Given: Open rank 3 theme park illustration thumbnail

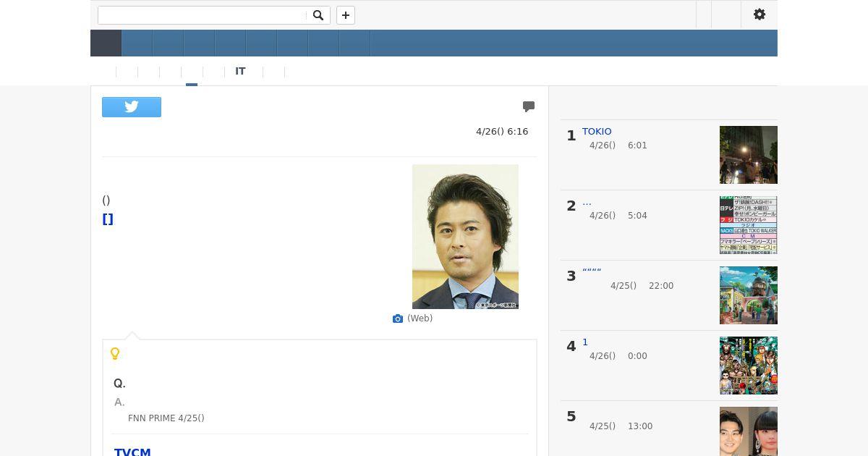Looking at the screenshot, I should 749,295.
